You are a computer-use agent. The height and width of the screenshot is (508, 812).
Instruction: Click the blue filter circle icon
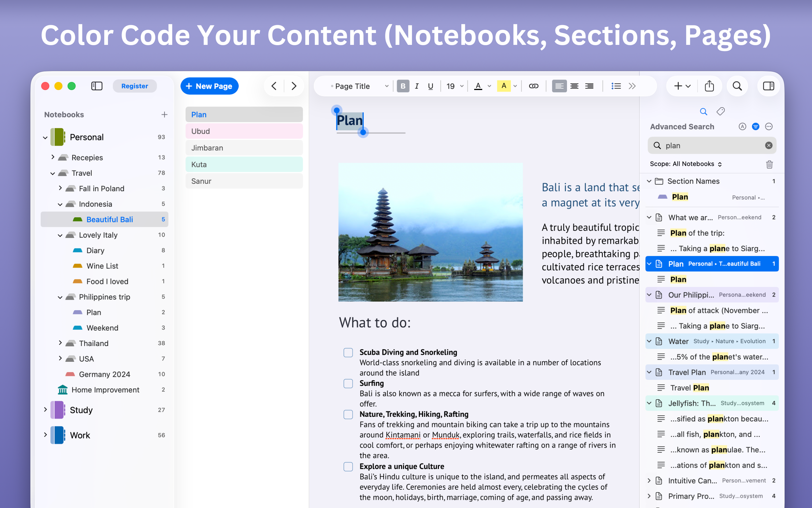point(756,127)
